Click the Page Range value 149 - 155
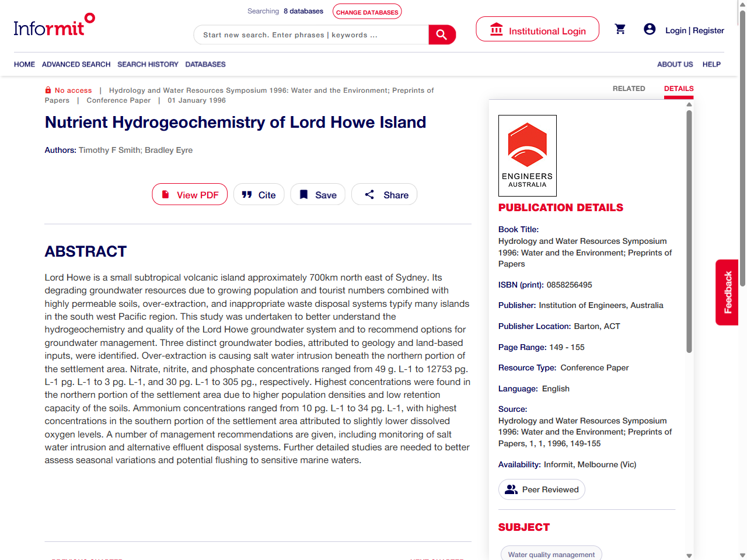 point(567,347)
